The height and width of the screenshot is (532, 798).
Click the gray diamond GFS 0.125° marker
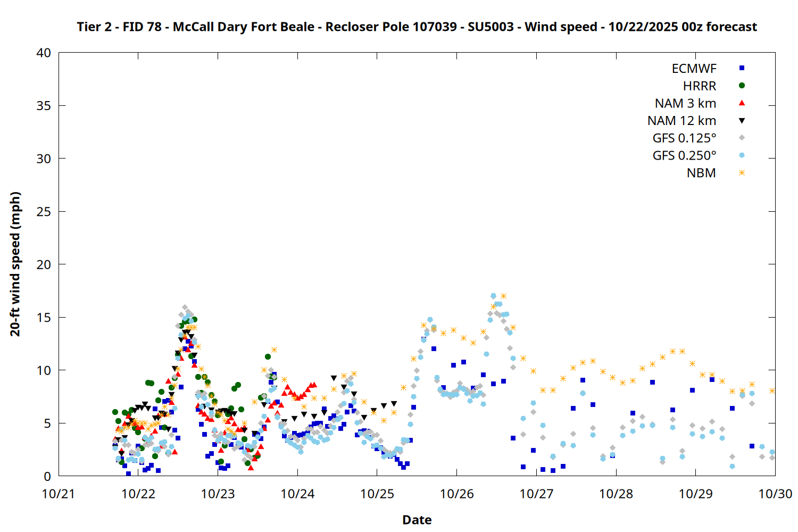[x=742, y=138]
